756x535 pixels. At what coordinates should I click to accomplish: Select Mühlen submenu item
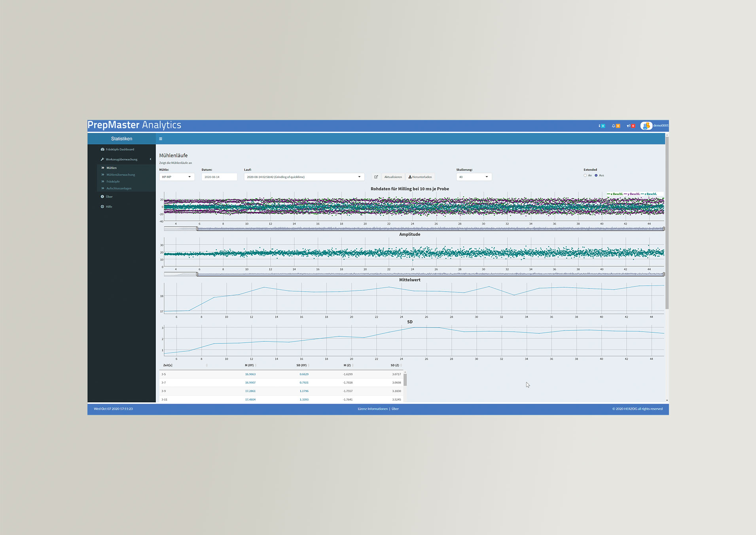(x=112, y=168)
